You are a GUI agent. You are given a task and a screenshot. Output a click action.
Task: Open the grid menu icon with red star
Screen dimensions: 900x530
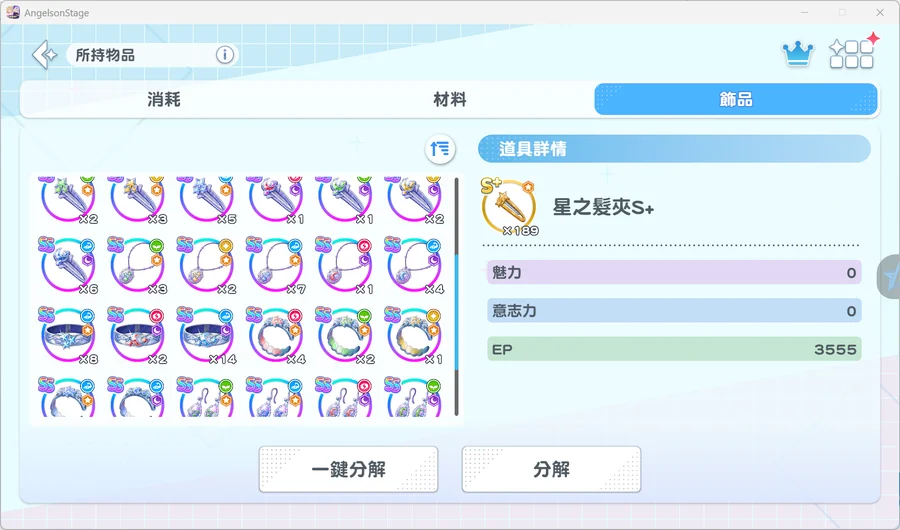[x=853, y=52]
